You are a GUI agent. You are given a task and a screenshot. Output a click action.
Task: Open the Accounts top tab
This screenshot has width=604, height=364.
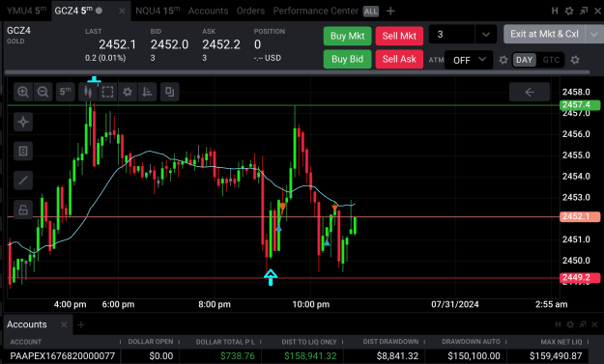(209, 11)
